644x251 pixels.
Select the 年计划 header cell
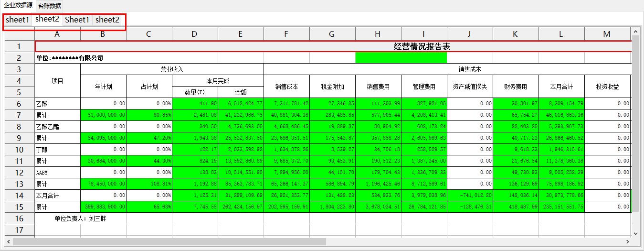pos(103,87)
